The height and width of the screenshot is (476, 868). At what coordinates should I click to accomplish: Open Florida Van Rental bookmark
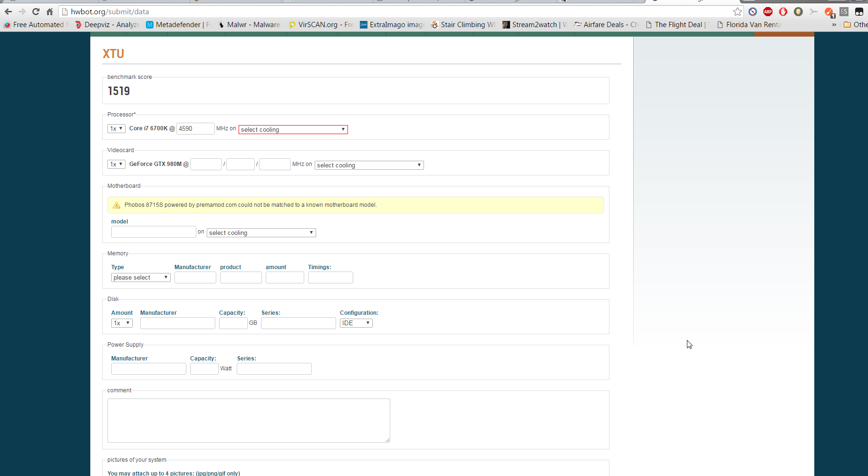tap(749, 25)
